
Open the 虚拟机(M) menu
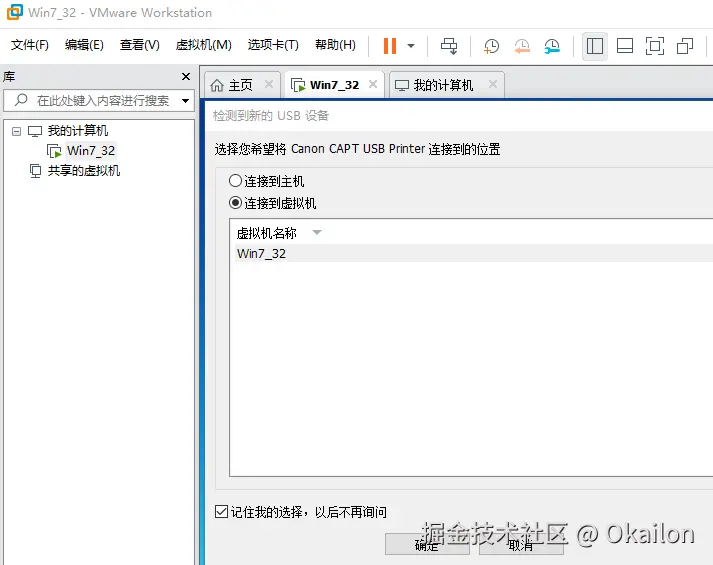[204, 45]
